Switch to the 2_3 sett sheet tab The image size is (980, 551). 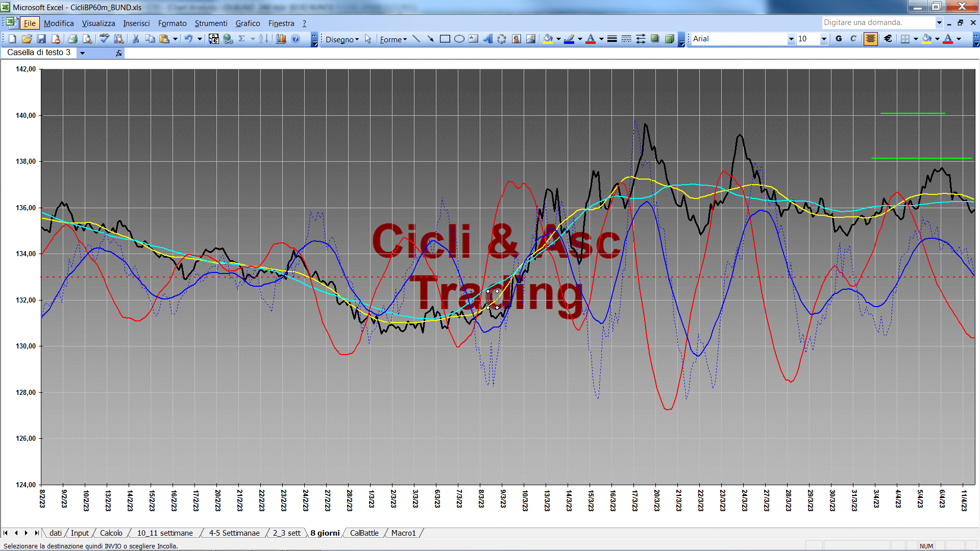(x=286, y=533)
